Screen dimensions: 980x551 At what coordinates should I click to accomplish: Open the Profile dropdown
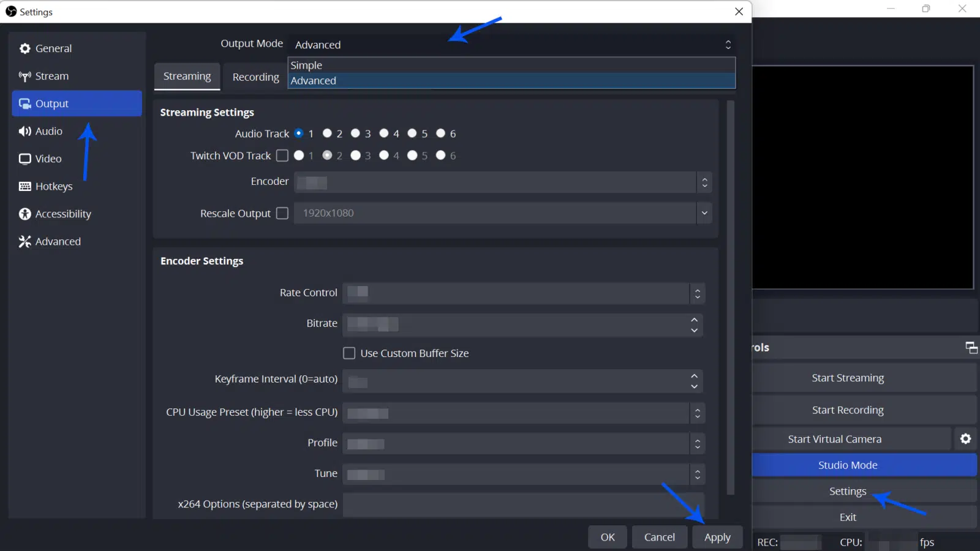tap(697, 444)
